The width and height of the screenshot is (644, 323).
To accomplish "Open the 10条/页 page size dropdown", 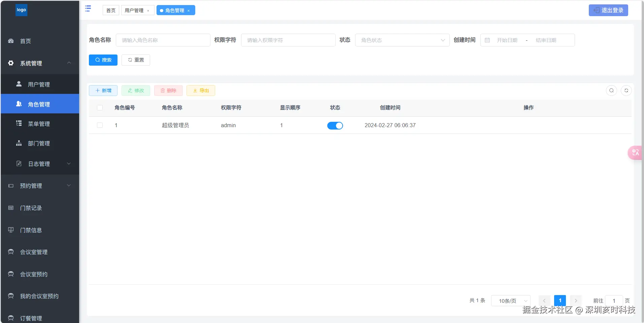I will tap(511, 301).
